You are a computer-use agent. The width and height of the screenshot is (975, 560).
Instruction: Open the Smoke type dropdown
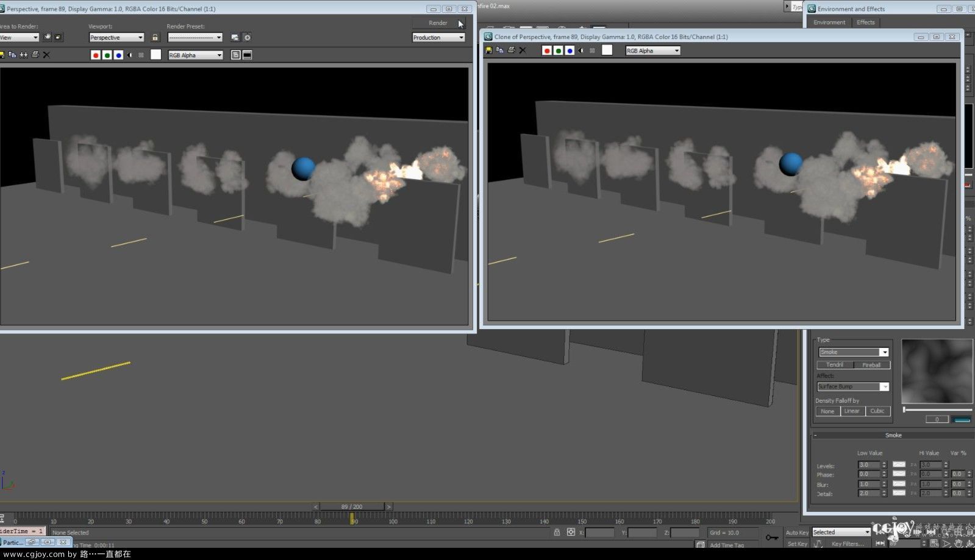click(853, 352)
